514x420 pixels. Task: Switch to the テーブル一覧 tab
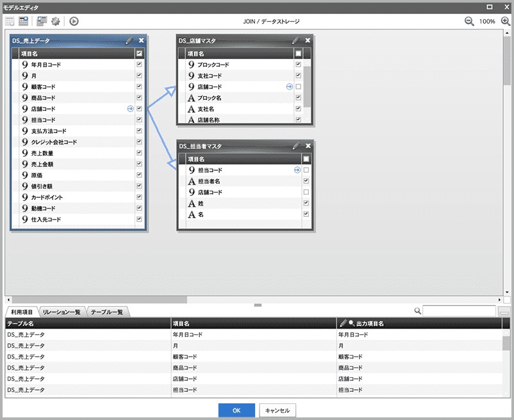click(x=108, y=312)
